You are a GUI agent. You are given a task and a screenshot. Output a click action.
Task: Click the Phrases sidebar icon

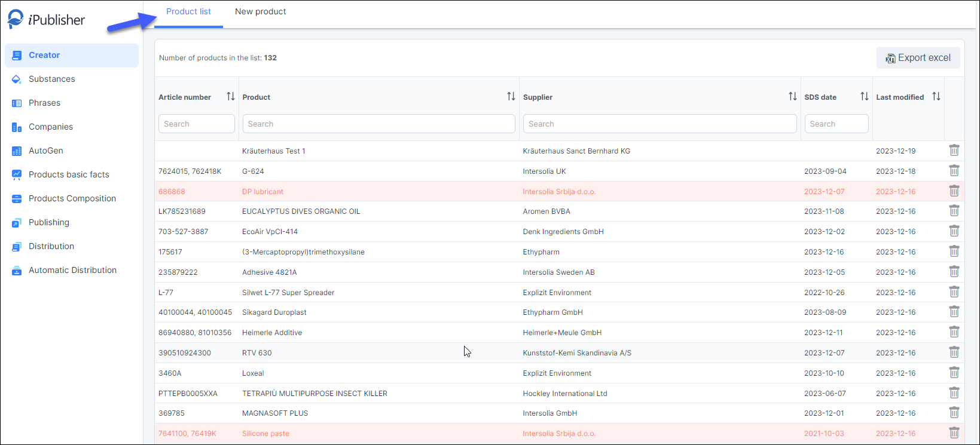[17, 103]
